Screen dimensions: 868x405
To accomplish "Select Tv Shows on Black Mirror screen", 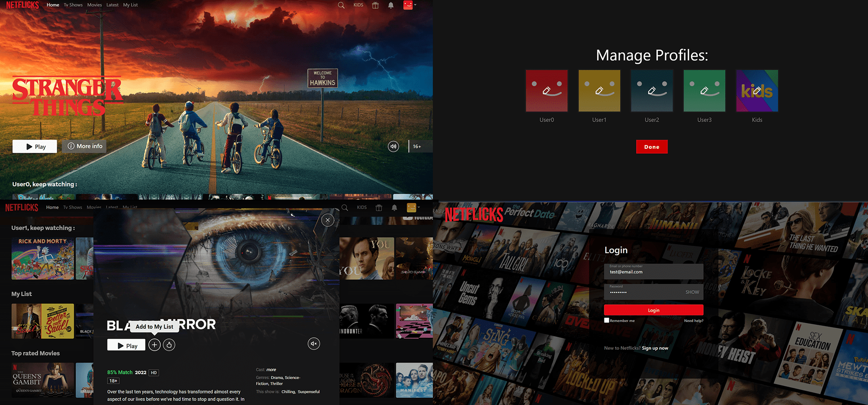I will [73, 207].
